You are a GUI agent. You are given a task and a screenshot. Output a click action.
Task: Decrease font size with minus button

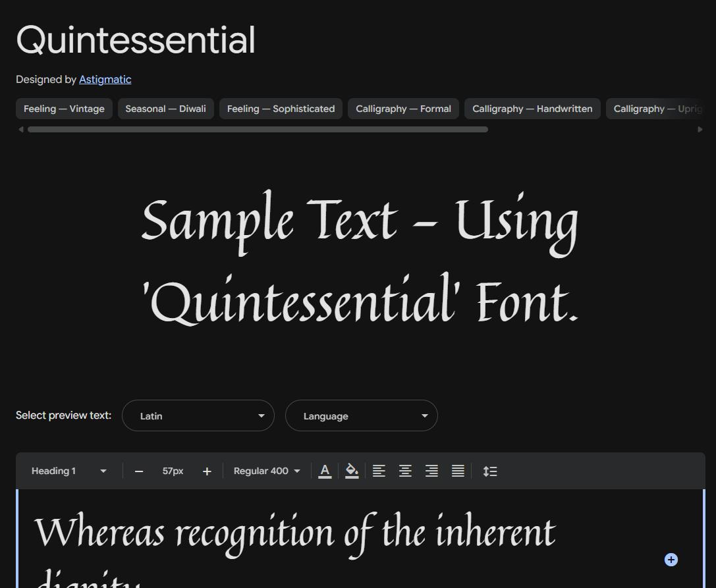(139, 471)
